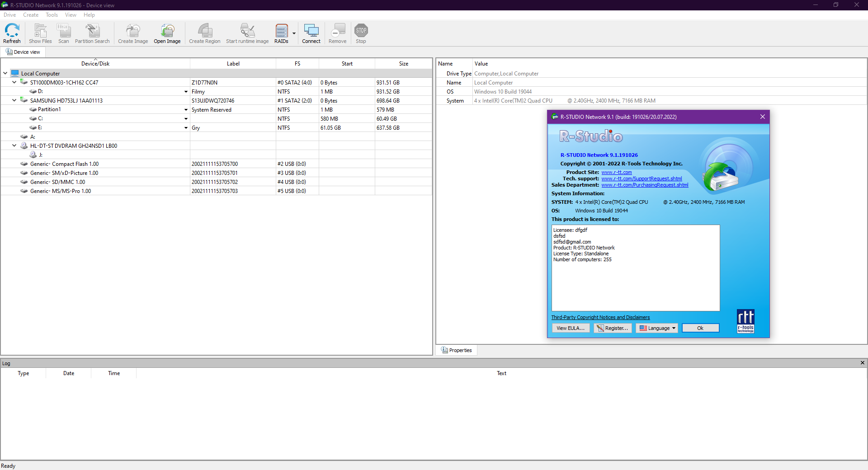Click the Log Time column header

[114, 373]
